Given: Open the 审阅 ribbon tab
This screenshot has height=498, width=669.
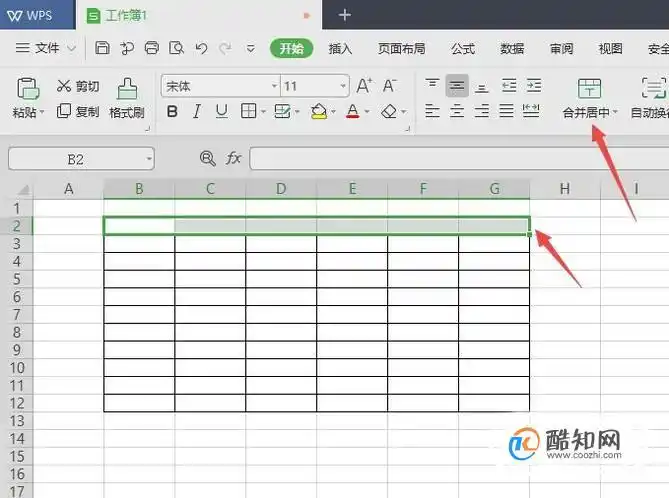Looking at the screenshot, I should click(x=561, y=49).
